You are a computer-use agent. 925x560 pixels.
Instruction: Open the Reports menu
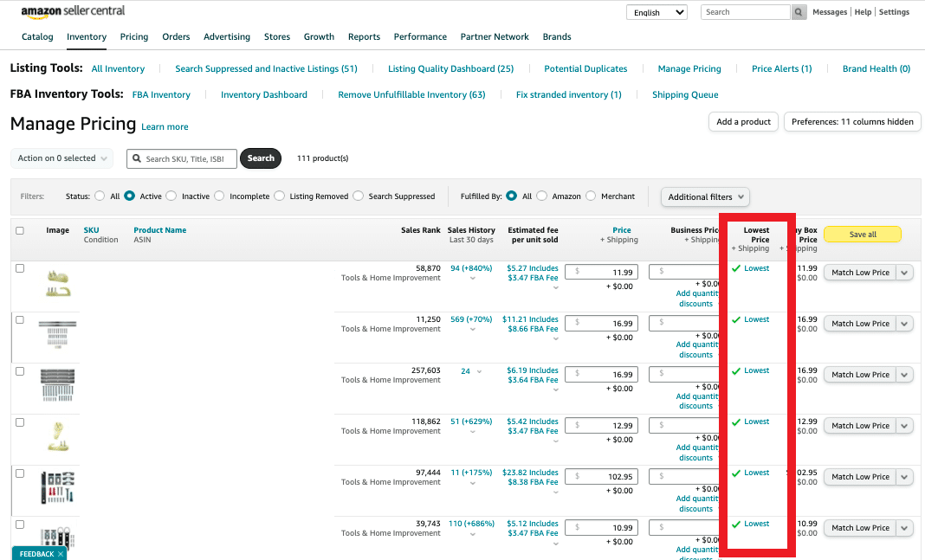364,36
